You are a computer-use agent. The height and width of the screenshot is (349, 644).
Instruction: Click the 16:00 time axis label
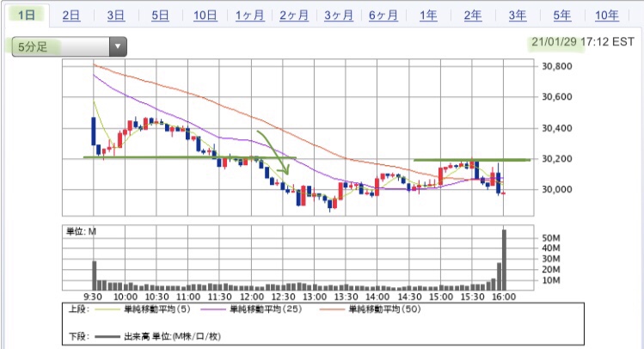coord(504,297)
